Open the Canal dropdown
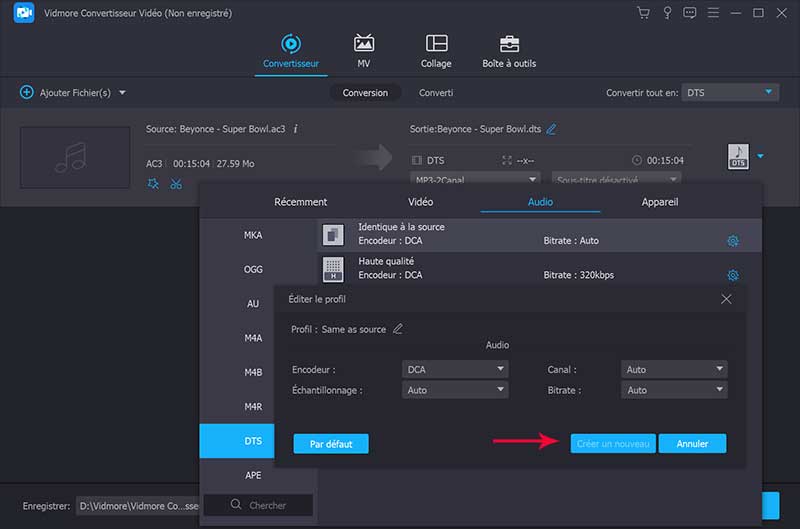This screenshot has width=800, height=529. click(x=673, y=369)
